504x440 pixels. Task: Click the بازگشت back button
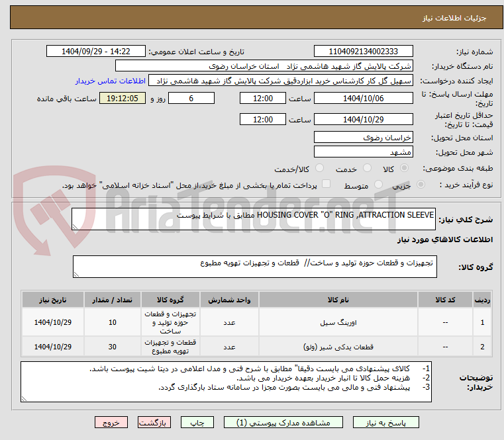coord(154,422)
